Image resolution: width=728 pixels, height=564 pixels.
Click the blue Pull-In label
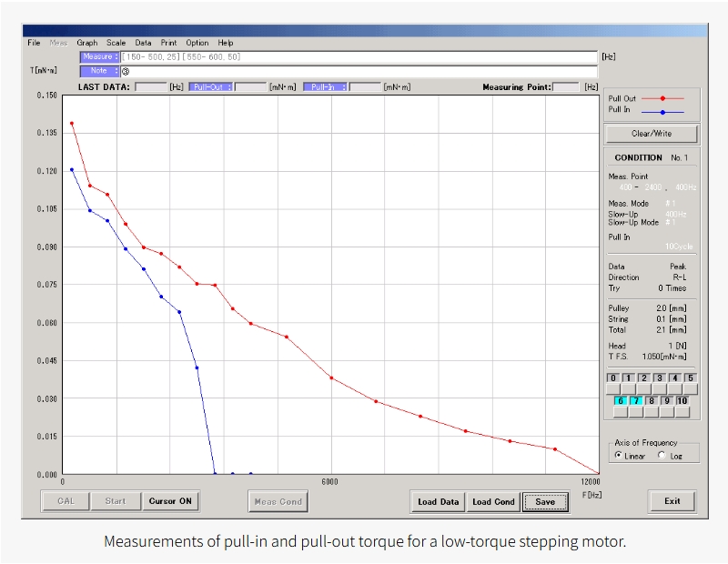(x=325, y=86)
